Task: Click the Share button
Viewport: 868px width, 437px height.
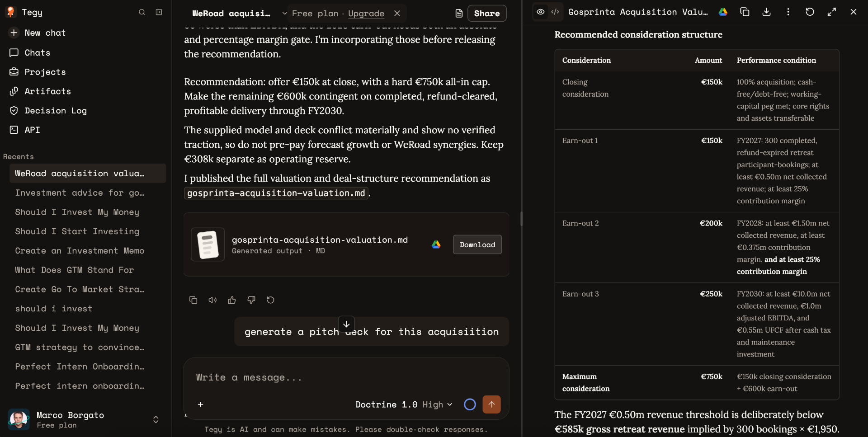Action: point(487,14)
